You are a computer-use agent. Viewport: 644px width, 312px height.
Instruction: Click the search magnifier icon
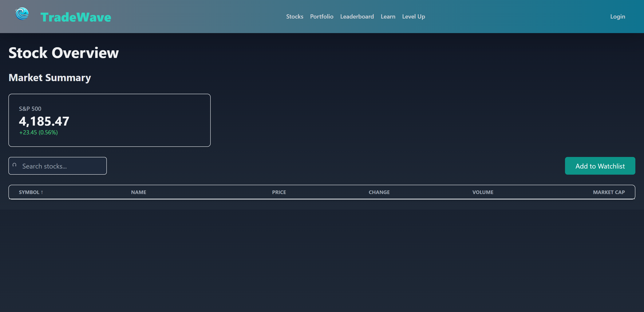(x=15, y=165)
